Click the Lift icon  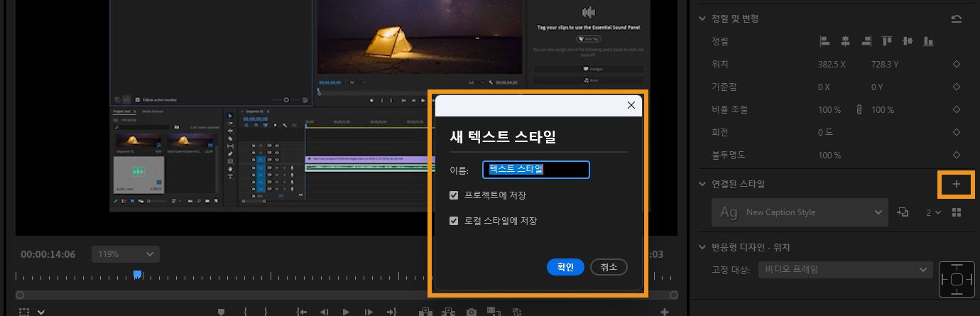(x=426, y=312)
